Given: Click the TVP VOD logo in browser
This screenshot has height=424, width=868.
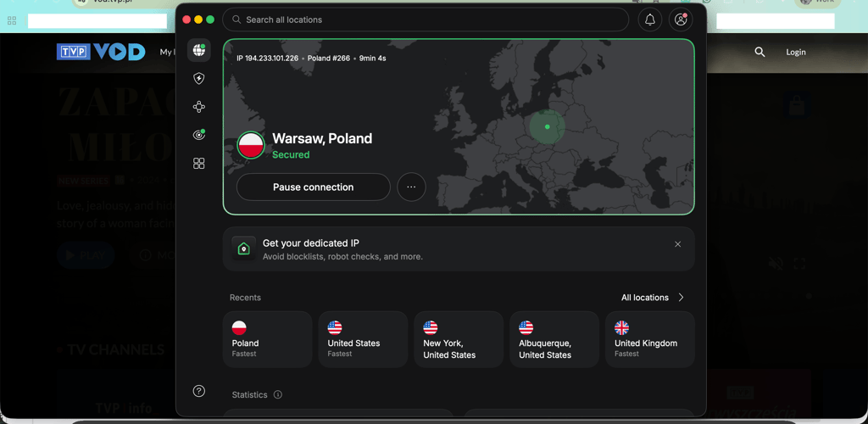Looking at the screenshot, I should [101, 52].
